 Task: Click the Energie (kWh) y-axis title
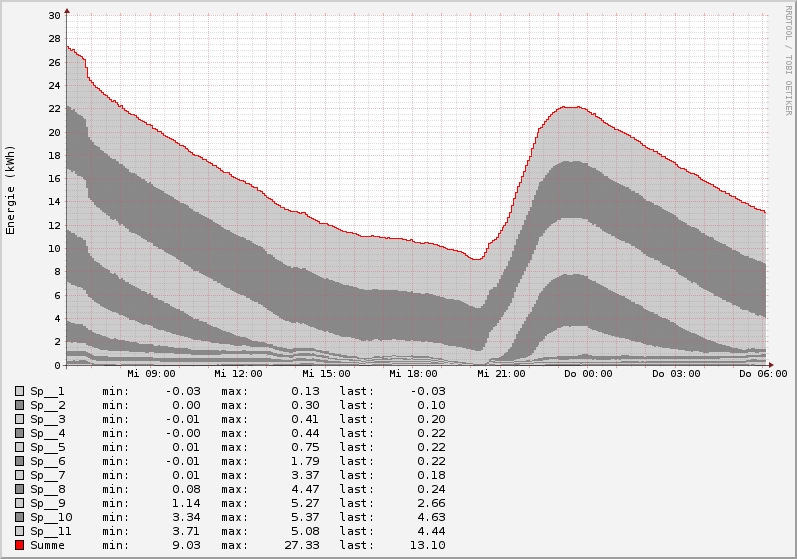[11, 190]
